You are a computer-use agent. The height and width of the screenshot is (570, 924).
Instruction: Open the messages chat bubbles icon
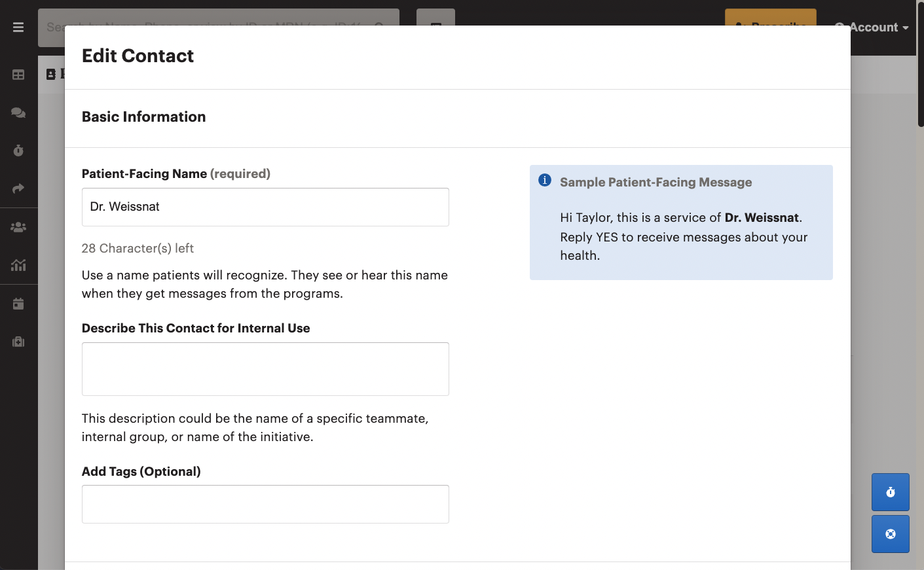click(x=18, y=113)
